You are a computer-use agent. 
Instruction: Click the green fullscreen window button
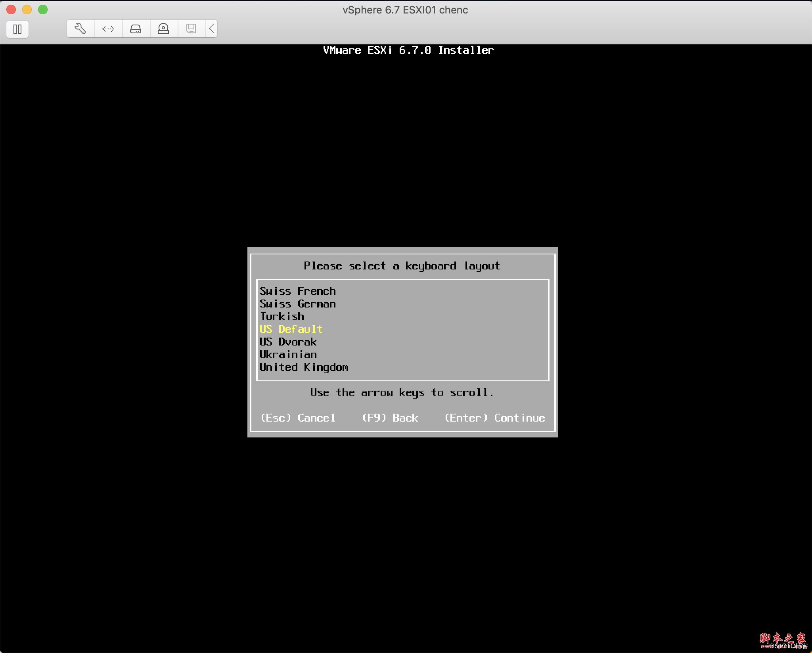point(43,10)
